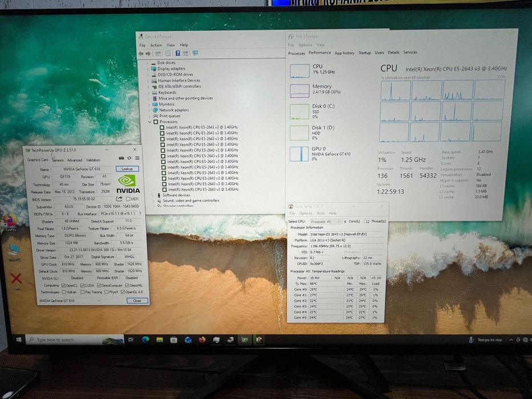Click the Close button in GPU-Z
The image size is (532, 399).
(x=137, y=300)
